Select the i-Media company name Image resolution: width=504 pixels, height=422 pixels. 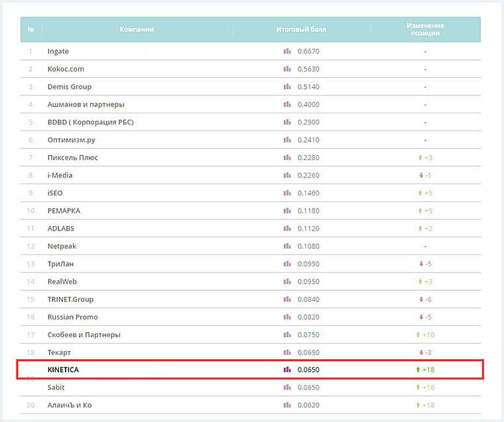click(x=60, y=175)
